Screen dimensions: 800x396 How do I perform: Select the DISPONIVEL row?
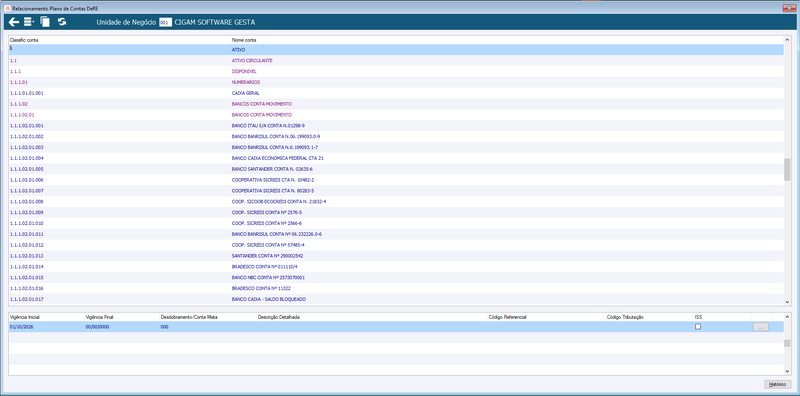pyautogui.click(x=396, y=71)
